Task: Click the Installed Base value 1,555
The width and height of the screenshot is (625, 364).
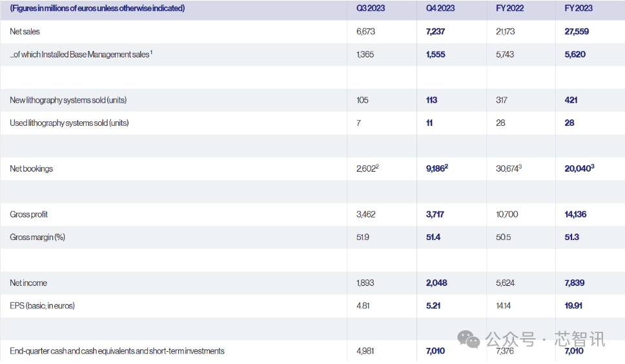Action: coord(435,55)
